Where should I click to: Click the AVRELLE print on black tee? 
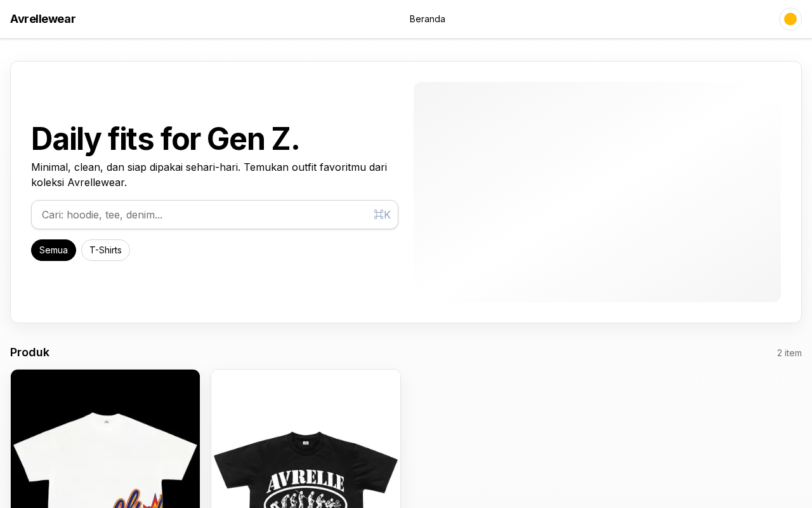(305, 482)
